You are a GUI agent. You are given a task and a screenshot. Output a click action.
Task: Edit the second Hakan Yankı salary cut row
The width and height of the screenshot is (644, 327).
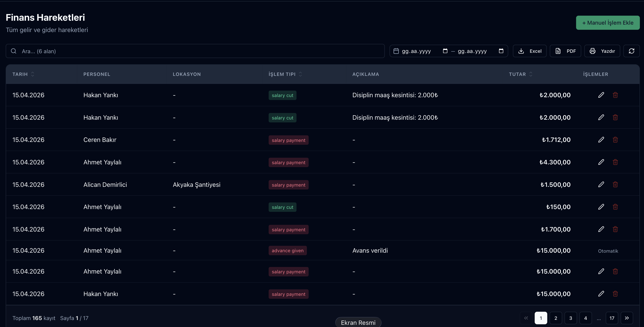coord(601,117)
